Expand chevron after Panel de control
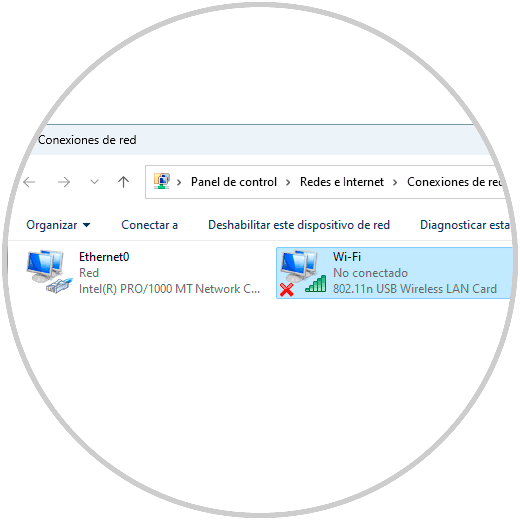 (288, 182)
